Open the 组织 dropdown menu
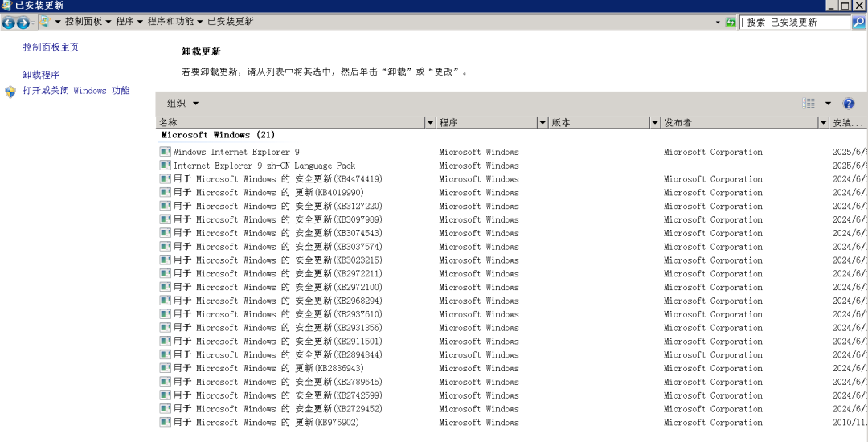 point(182,104)
